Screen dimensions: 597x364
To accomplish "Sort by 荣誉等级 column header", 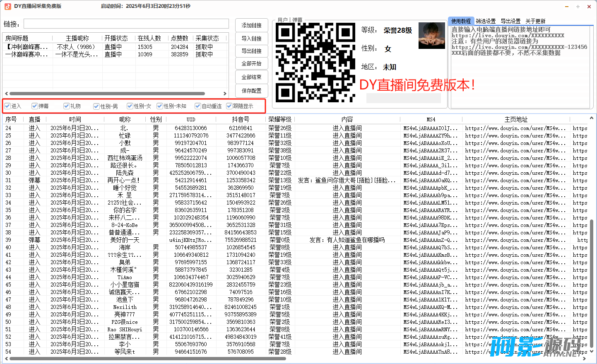I will pos(280,119).
